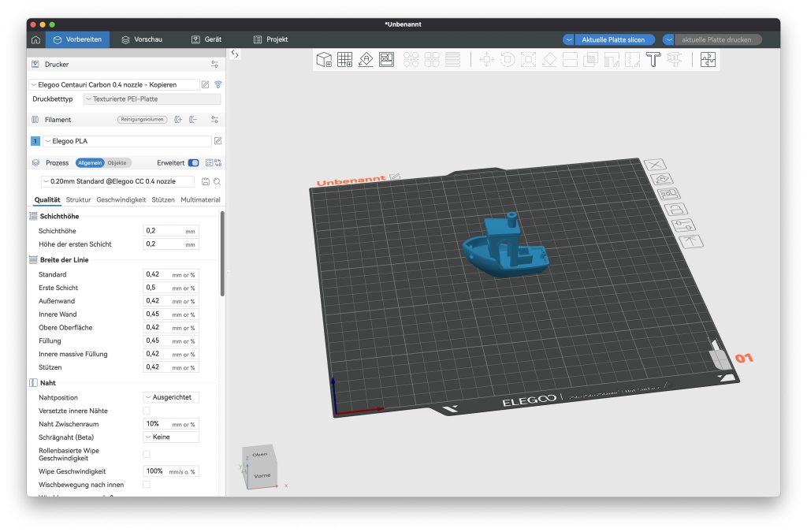Edit the Elegoo PLA filament preset
The image size is (807, 532).
tap(218, 141)
